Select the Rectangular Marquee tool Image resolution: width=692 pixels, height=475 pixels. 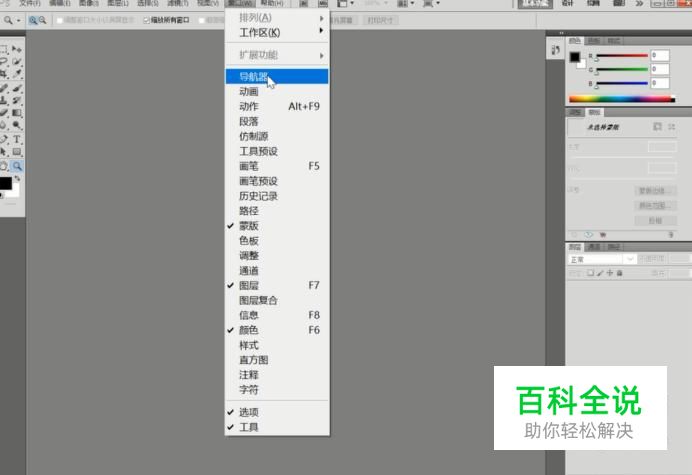point(4,49)
